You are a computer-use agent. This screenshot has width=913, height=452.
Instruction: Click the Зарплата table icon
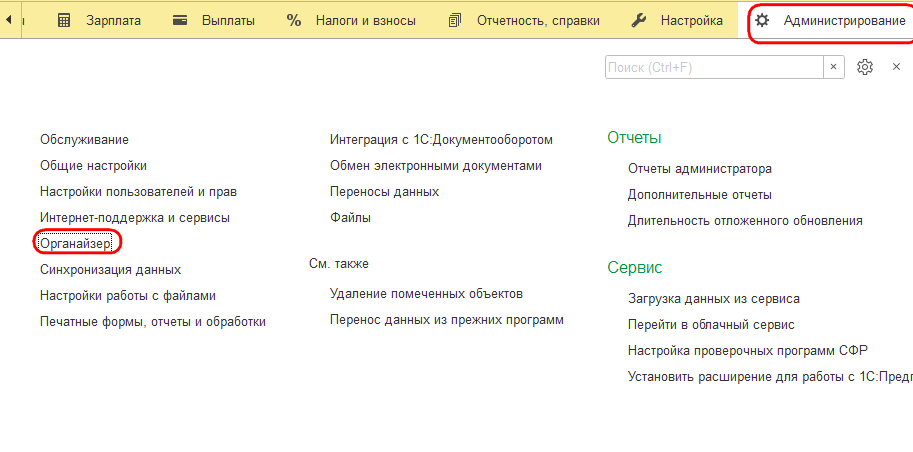point(65,21)
